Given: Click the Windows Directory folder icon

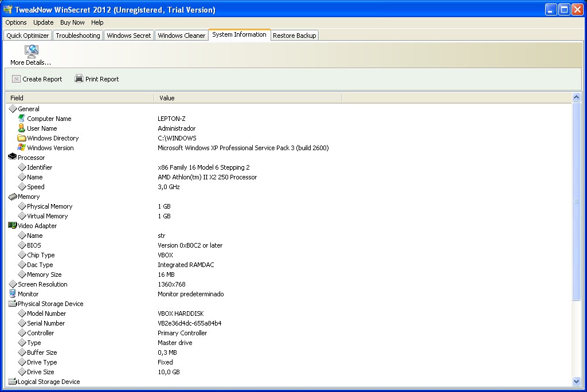Looking at the screenshot, I should 22,138.
